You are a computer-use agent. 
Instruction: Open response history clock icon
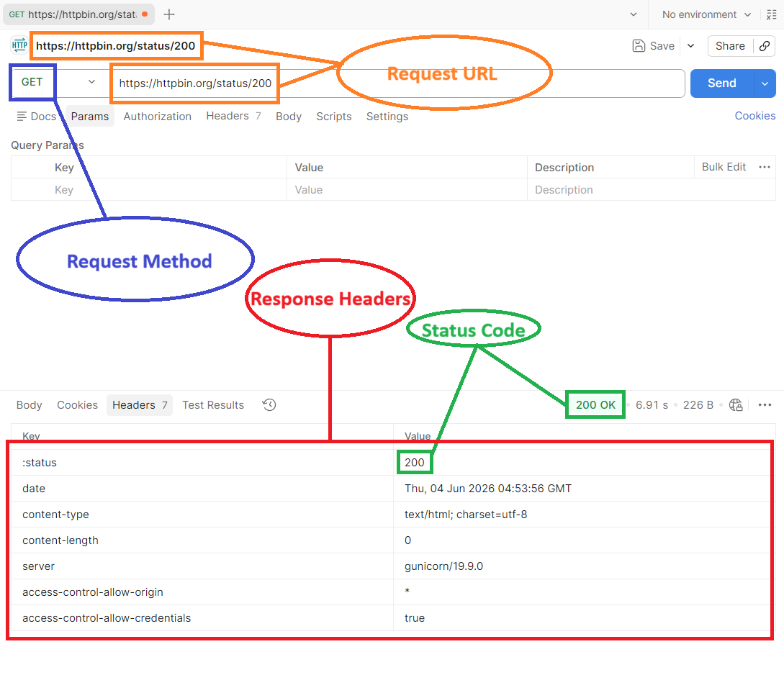[x=269, y=404]
